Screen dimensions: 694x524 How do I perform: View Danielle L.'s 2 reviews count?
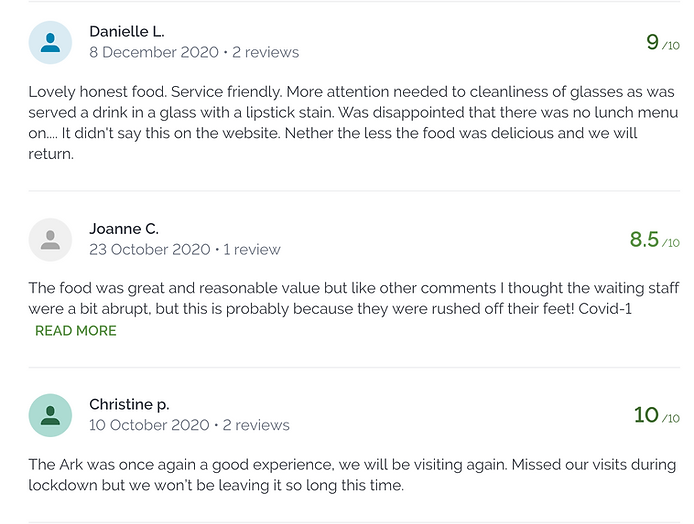[x=265, y=52]
